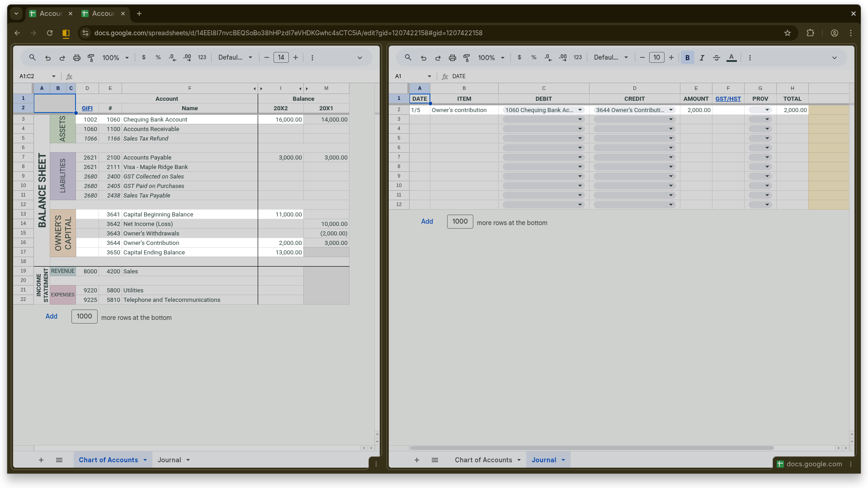The width and height of the screenshot is (868, 488).
Task: Click paint format icon in right pane
Action: coord(467,58)
